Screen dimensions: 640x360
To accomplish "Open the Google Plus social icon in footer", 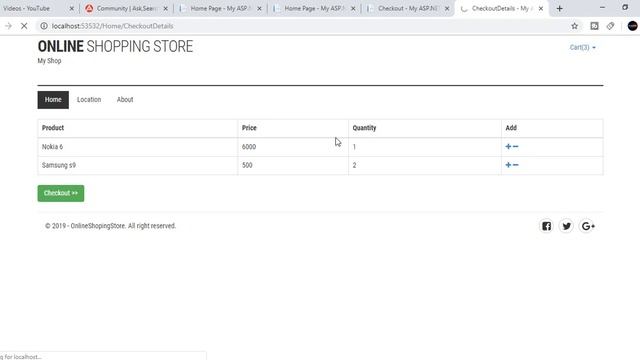I will click(587, 226).
